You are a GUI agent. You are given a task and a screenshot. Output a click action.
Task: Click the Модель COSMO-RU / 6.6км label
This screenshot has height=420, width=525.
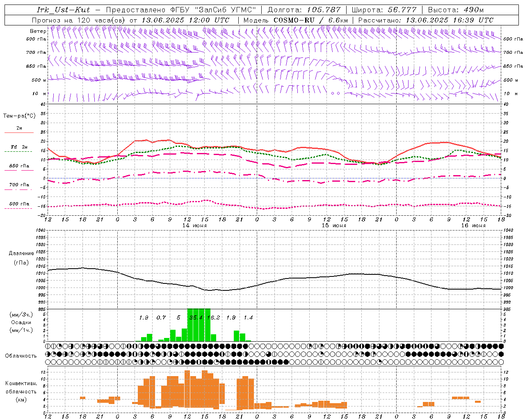[x=295, y=20]
